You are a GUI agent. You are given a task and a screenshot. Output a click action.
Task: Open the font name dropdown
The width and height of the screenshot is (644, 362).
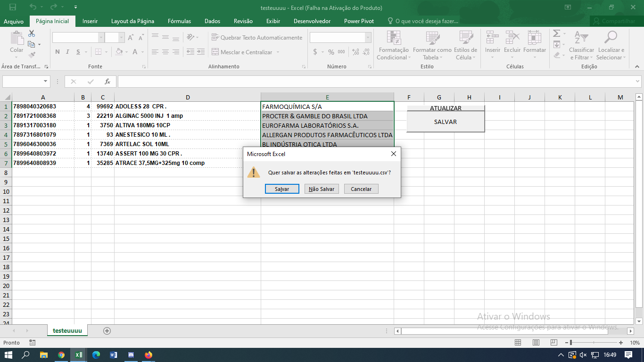coord(101,38)
